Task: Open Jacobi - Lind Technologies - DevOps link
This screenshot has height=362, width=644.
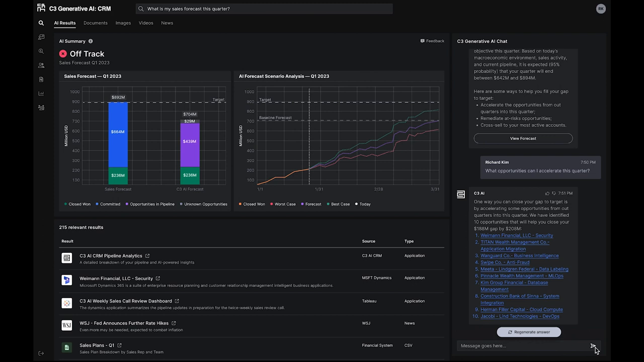Action: pos(520,316)
